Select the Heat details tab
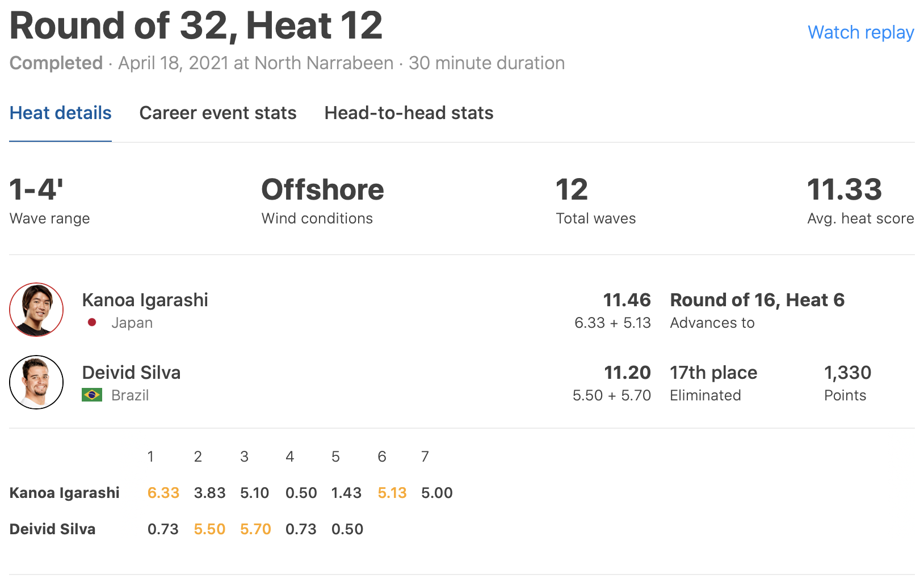Image resolution: width=924 pixels, height=583 pixels. pyautogui.click(x=61, y=113)
